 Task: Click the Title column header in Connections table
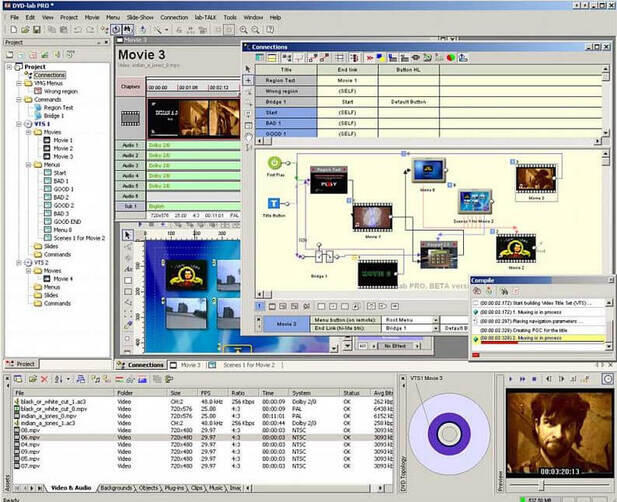click(x=286, y=70)
